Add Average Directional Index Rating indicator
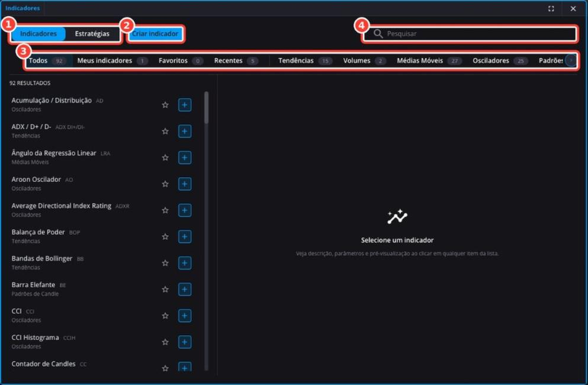 click(x=185, y=210)
